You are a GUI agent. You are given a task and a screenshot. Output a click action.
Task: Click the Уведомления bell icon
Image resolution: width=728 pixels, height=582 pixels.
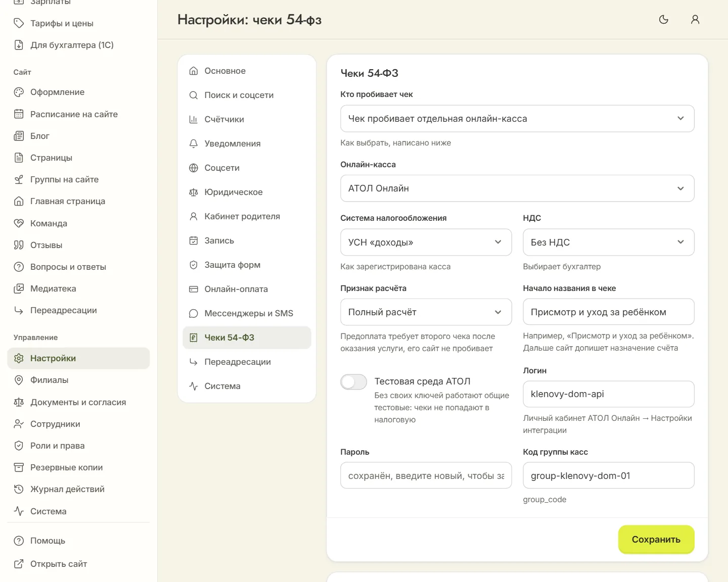(x=193, y=143)
